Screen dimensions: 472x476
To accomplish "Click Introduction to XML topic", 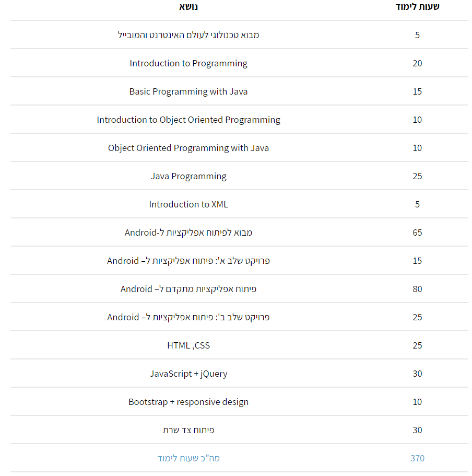I will click(x=188, y=204).
